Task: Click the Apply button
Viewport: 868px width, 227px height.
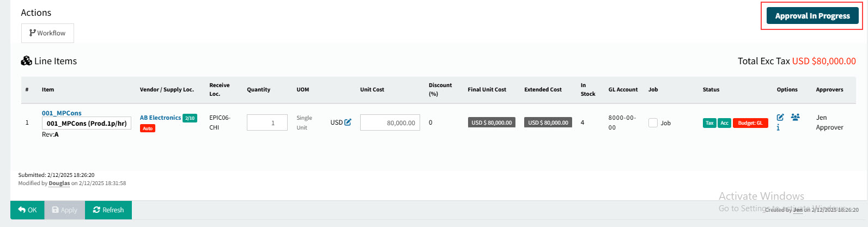Action: click(x=64, y=210)
